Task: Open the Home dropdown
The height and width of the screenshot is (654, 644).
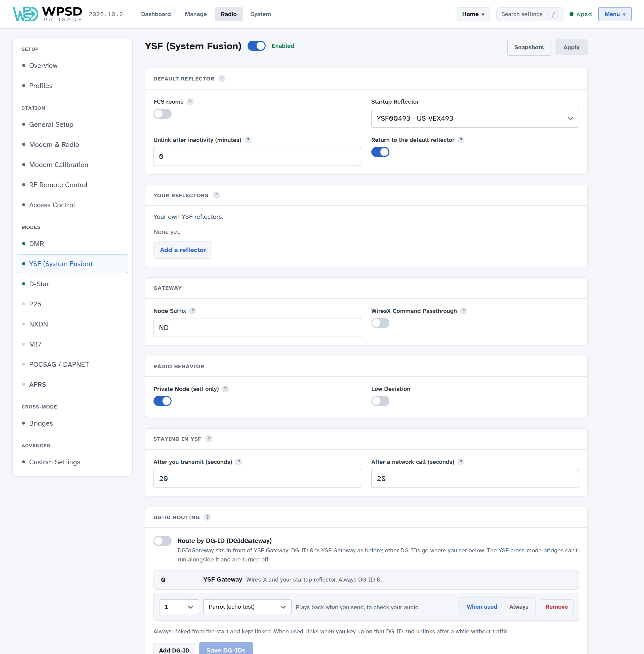Action: (x=473, y=14)
